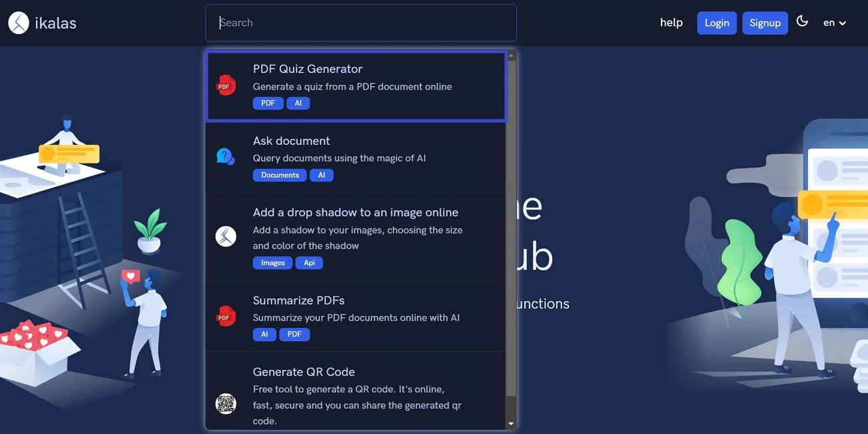Viewport: 868px width, 434px height.
Task: Click the ikalas logo icon
Action: (17, 22)
